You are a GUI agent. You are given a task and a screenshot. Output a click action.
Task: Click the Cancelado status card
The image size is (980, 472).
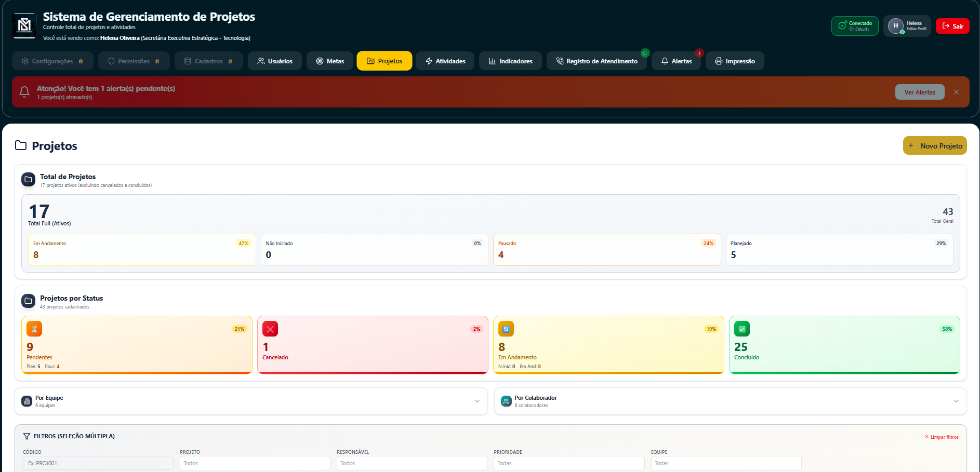tap(373, 345)
